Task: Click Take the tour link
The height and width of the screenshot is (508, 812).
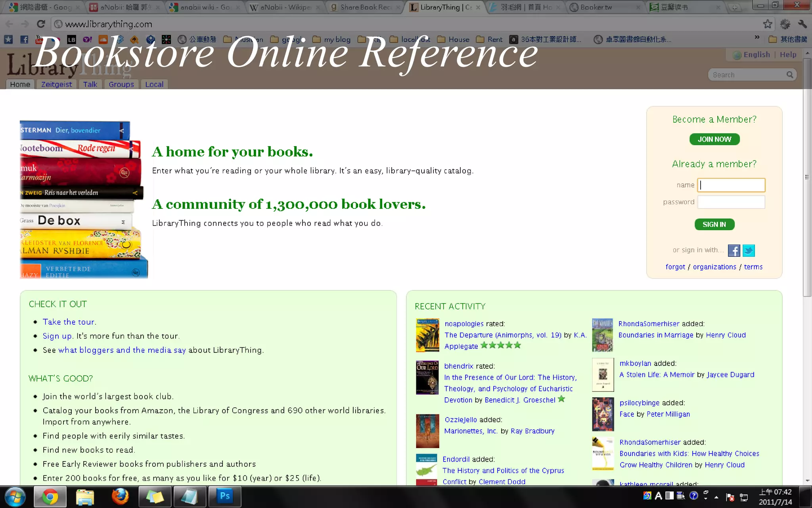Action: [x=69, y=322]
